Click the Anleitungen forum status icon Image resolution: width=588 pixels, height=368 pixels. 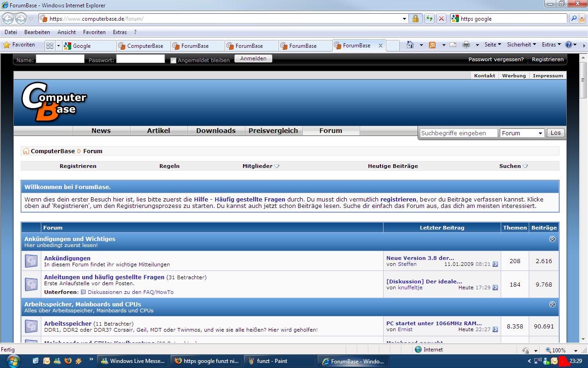(x=31, y=284)
